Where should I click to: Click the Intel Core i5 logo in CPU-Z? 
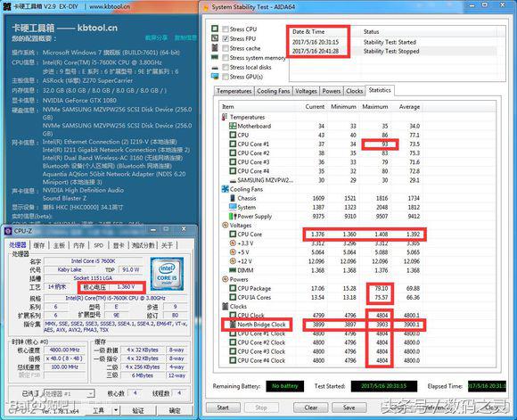point(167,274)
